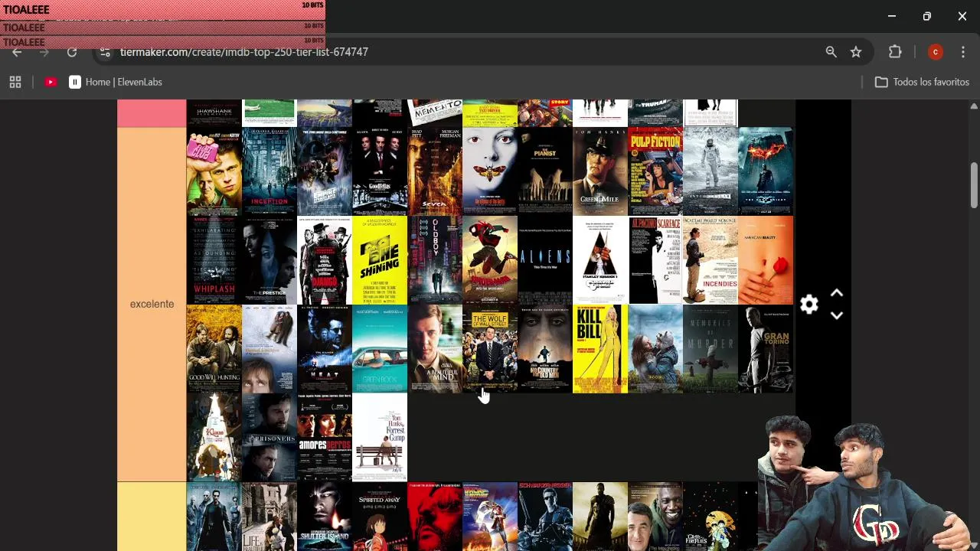Select The Prestige poster

[269, 260]
